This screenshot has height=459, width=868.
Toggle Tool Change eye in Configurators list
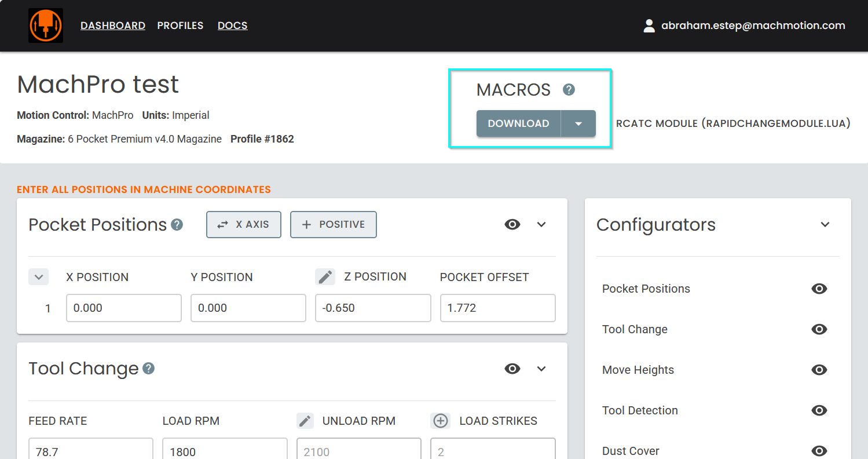pos(819,329)
